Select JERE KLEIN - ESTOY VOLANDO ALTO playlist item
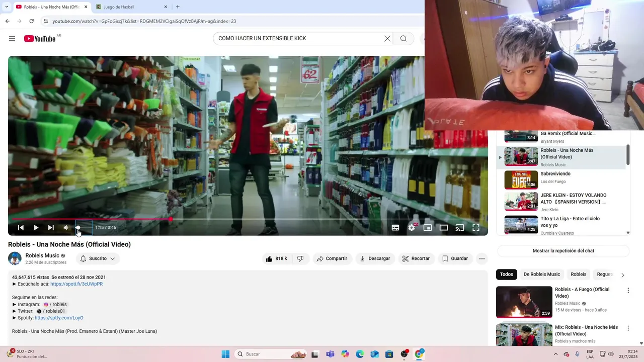The width and height of the screenshot is (644, 362). click(561, 202)
